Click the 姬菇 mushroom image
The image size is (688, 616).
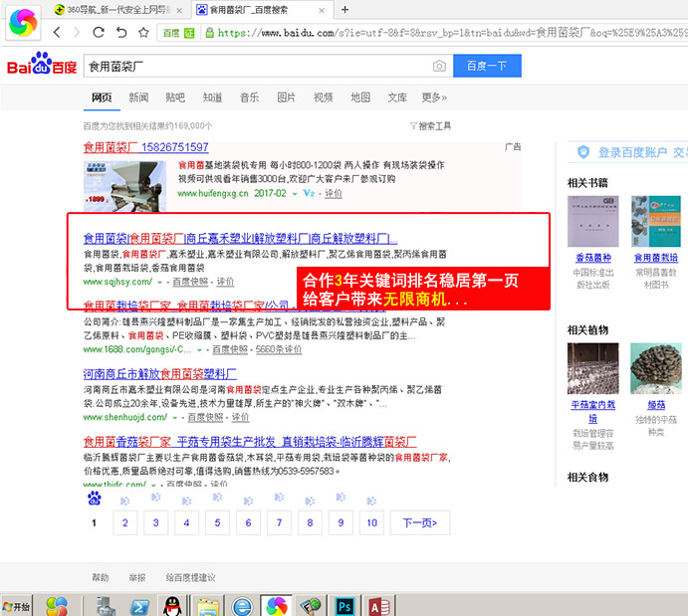coord(656,368)
